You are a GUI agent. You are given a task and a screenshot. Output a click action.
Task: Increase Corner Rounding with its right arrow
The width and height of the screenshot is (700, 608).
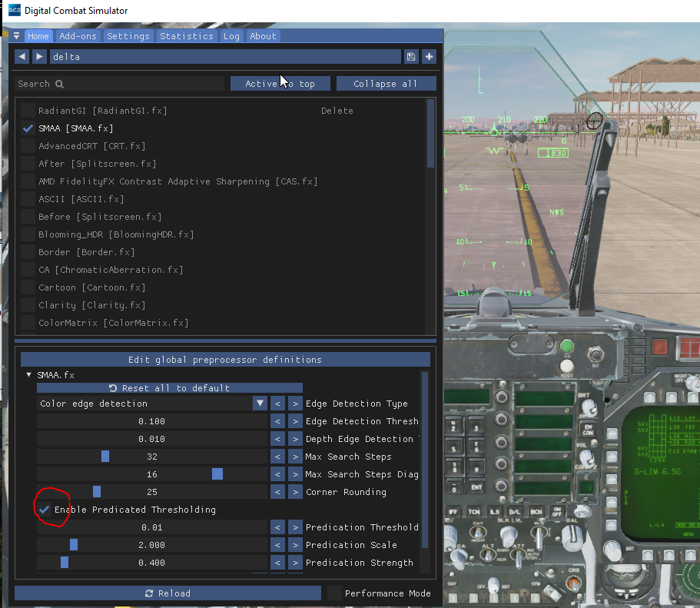coord(295,492)
